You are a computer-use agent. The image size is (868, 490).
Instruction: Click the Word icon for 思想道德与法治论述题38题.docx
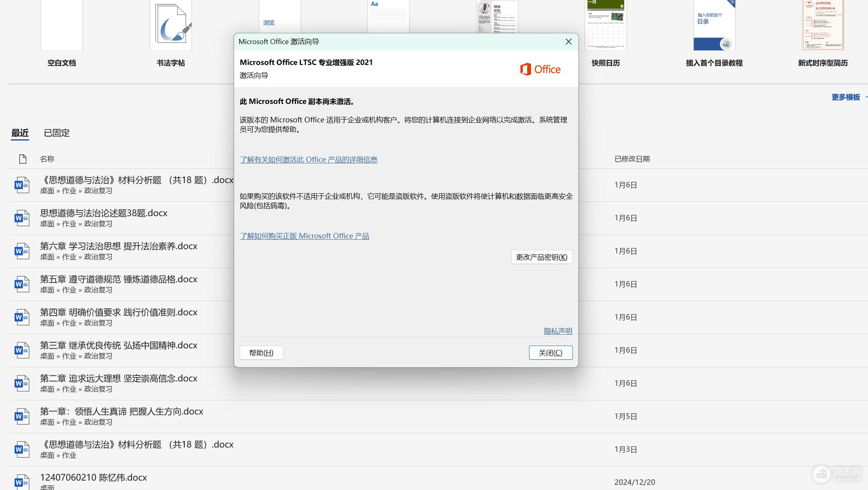pyautogui.click(x=22, y=218)
